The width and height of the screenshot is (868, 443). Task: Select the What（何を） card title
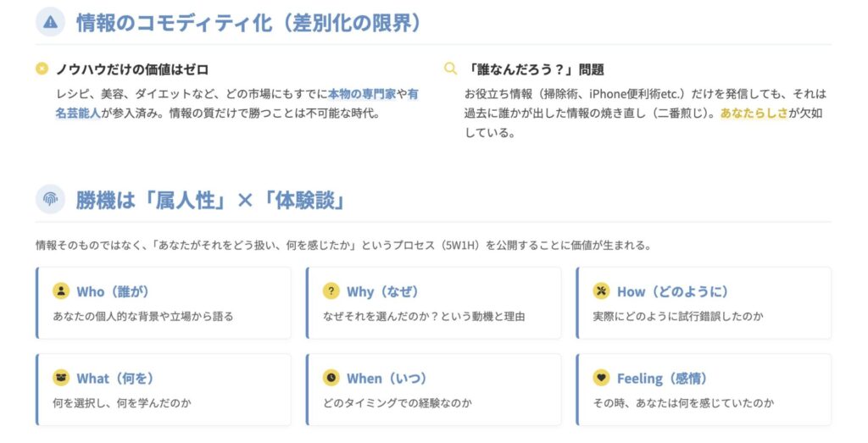[115, 378]
